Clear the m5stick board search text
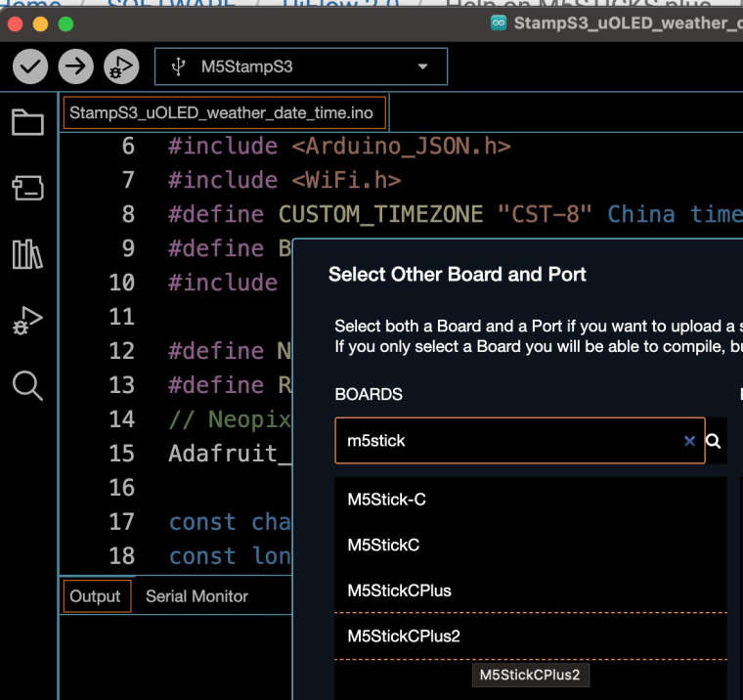The image size is (743, 700). [x=689, y=441]
